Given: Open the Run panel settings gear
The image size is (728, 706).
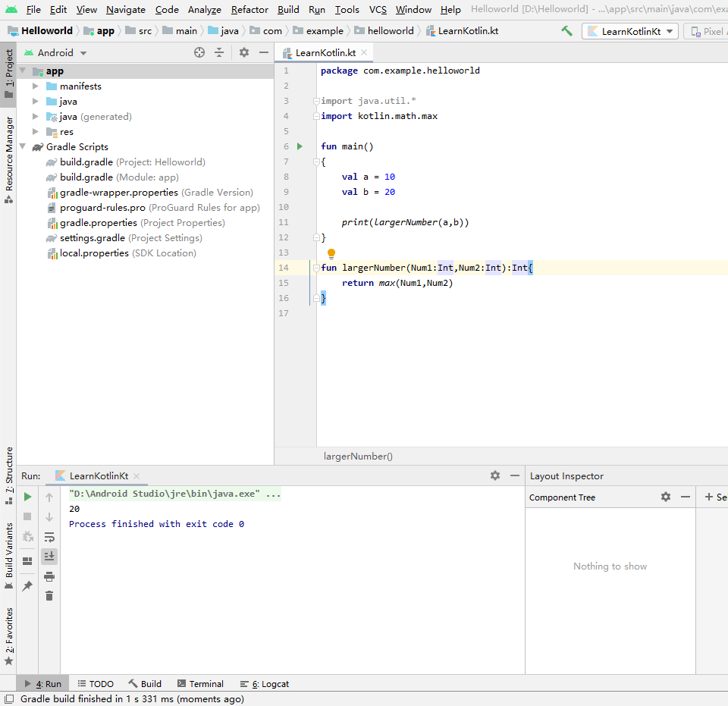Looking at the screenshot, I should coord(494,475).
